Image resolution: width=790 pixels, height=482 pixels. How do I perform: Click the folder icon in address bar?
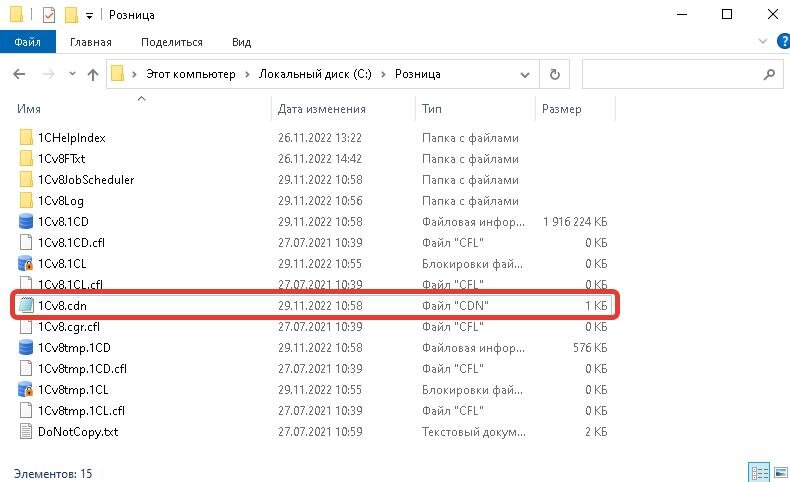pos(117,74)
